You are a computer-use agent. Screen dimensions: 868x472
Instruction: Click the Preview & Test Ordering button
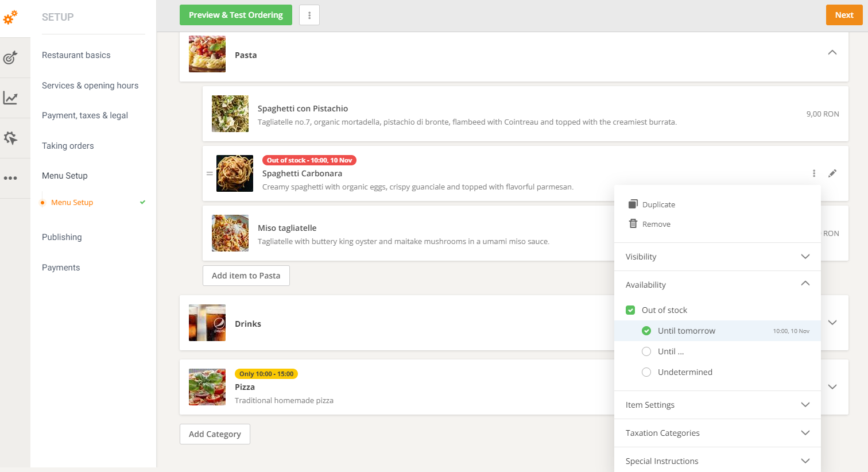[x=235, y=15]
